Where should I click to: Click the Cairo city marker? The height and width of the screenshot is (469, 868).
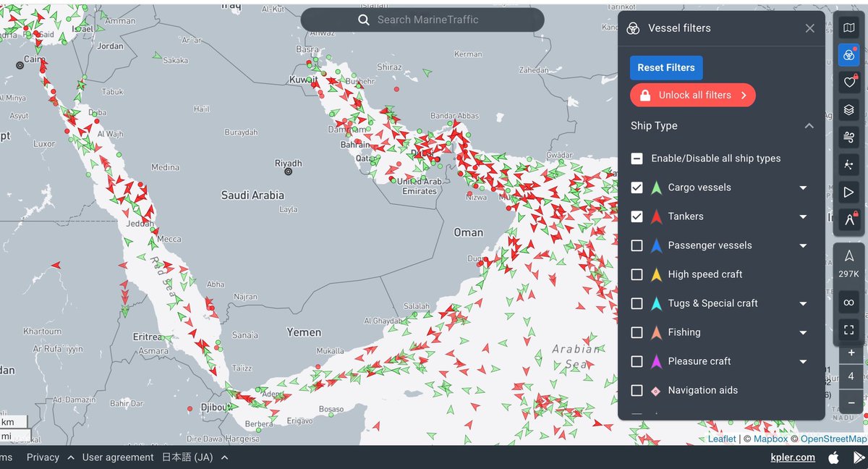(x=20, y=65)
